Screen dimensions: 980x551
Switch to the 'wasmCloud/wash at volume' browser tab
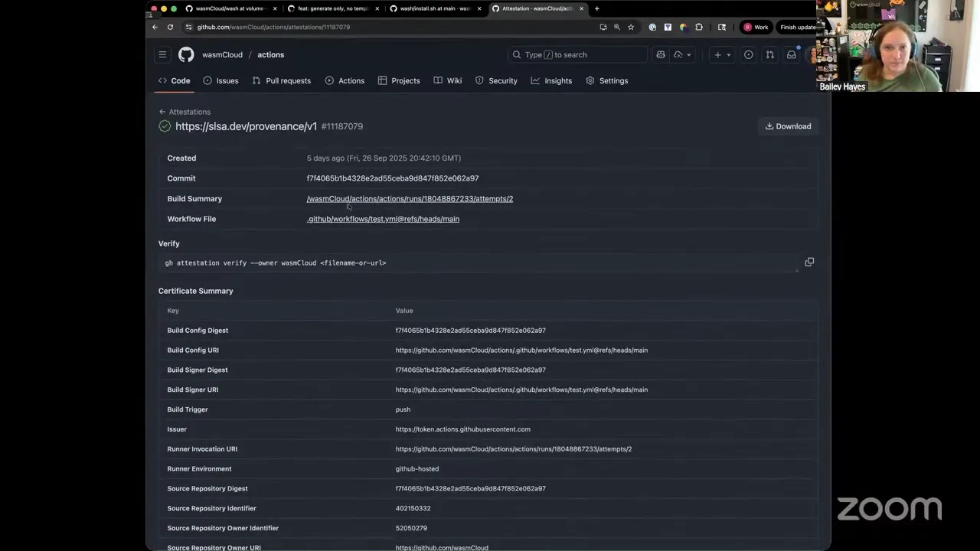[x=230, y=8]
